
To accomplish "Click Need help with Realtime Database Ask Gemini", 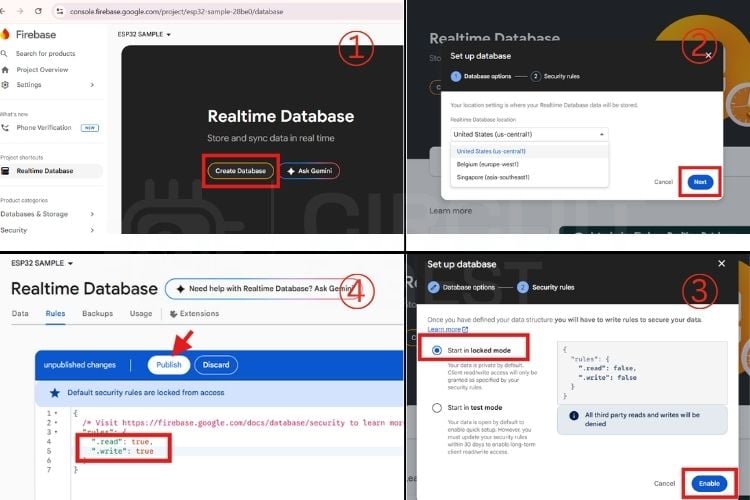I will click(x=264, y=289).
